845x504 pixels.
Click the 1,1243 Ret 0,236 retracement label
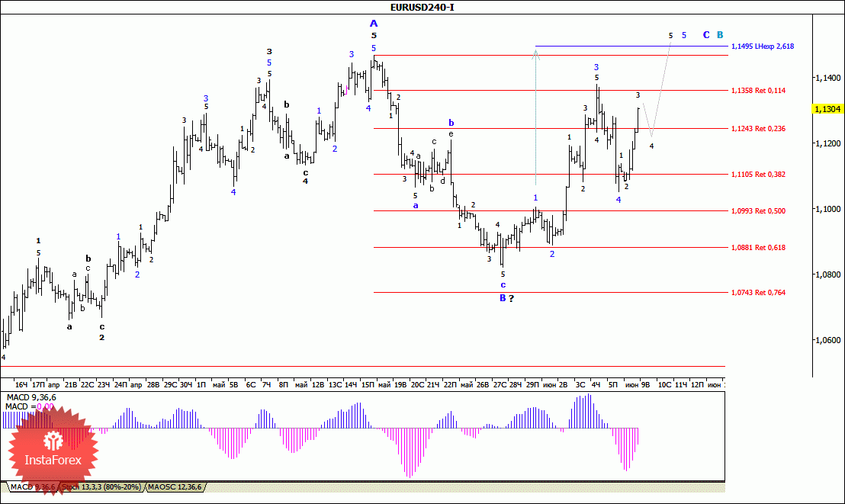point(758,129)
